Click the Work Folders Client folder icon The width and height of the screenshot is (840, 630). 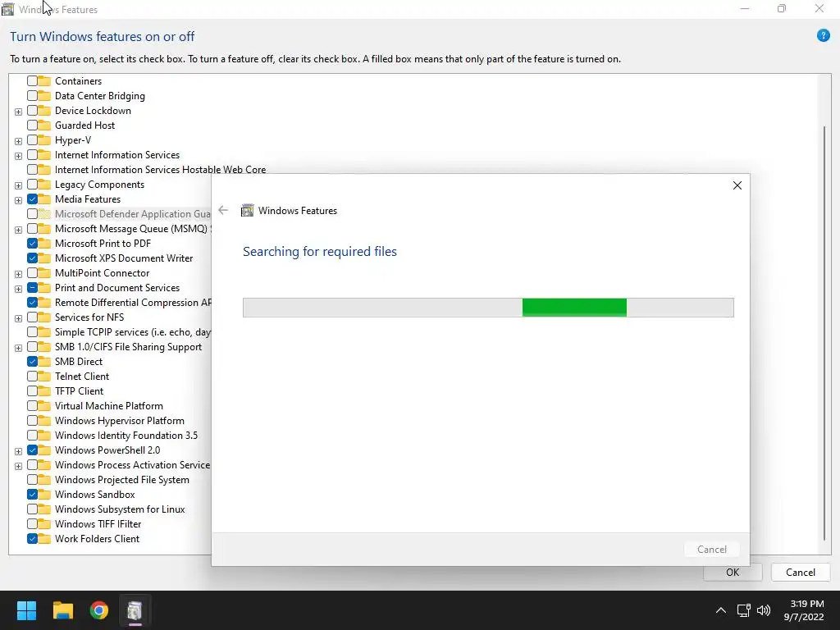pos(44,539)
